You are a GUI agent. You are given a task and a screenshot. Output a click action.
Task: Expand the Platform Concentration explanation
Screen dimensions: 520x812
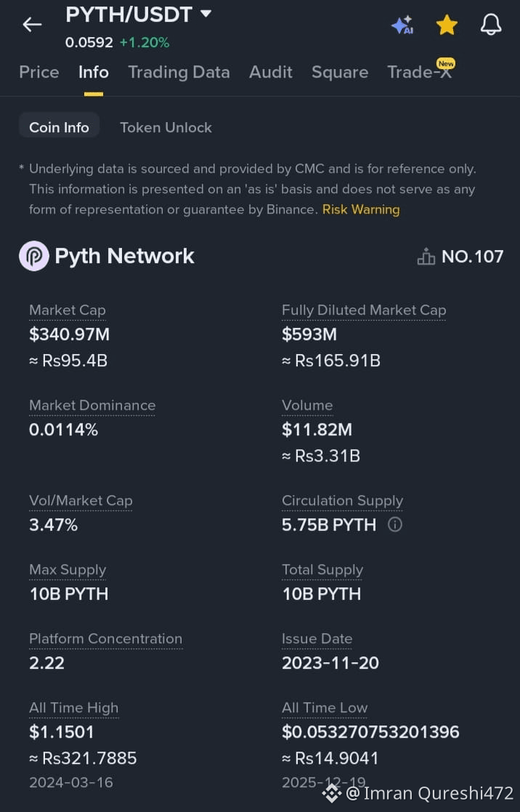[x=105, y=638]
